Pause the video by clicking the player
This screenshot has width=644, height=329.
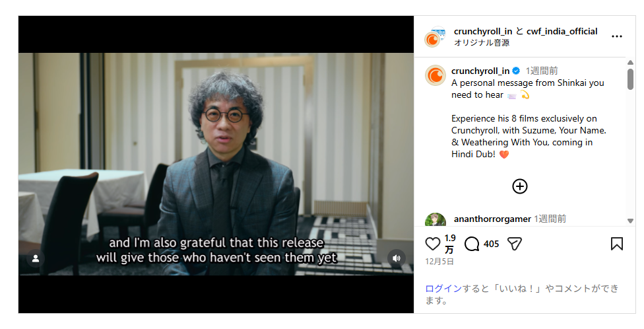coord(216,164)
